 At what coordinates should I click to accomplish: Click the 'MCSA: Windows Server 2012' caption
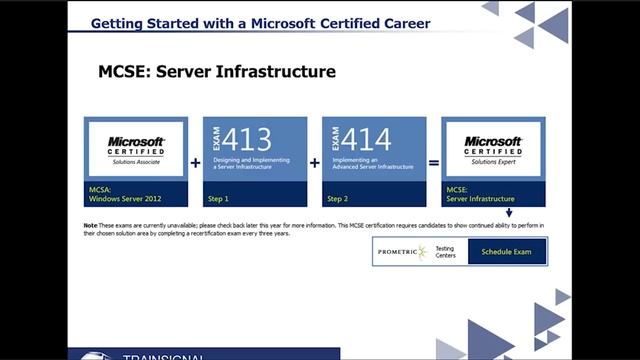(125, 194)
